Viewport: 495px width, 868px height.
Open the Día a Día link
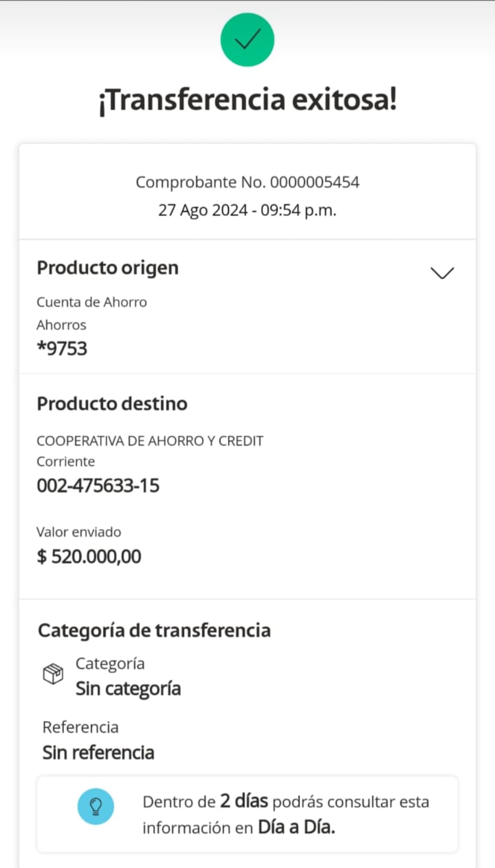[296, 827]
